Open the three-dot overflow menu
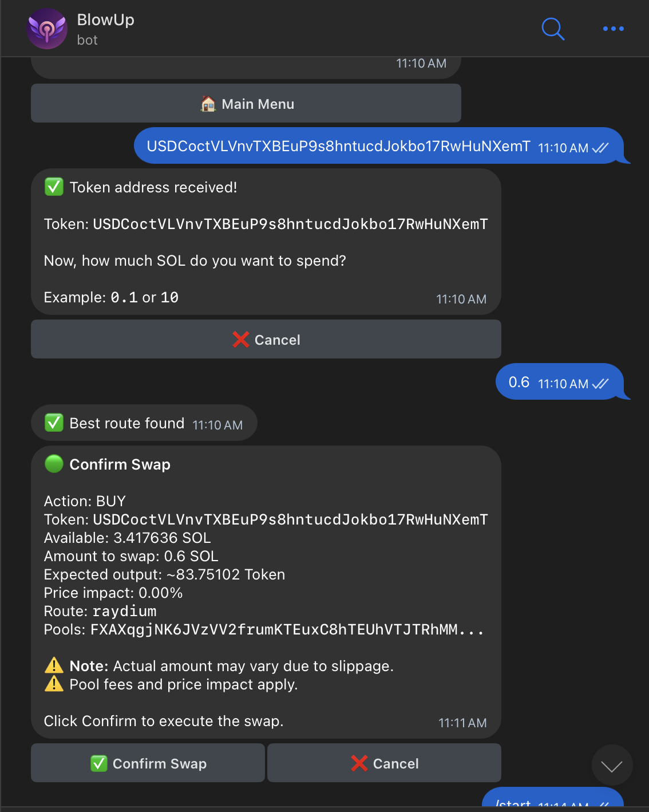 point(613,29)
